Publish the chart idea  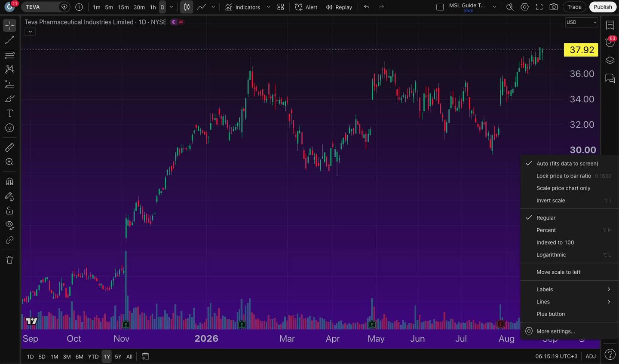pyautogui.click(x=603, y=7)
